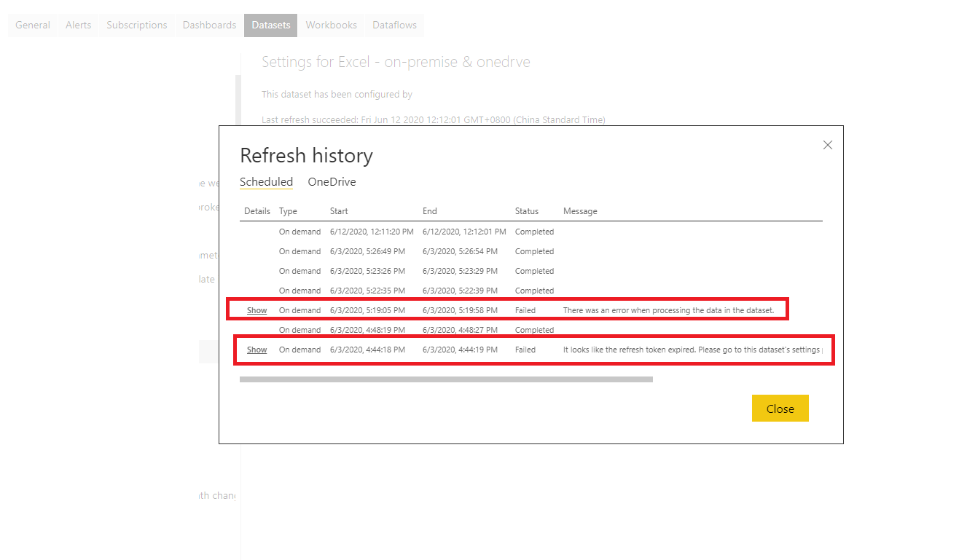Viewport: 967px width, 560px height.
Task: Switch to the Dashboards tab
Action: 209,25
